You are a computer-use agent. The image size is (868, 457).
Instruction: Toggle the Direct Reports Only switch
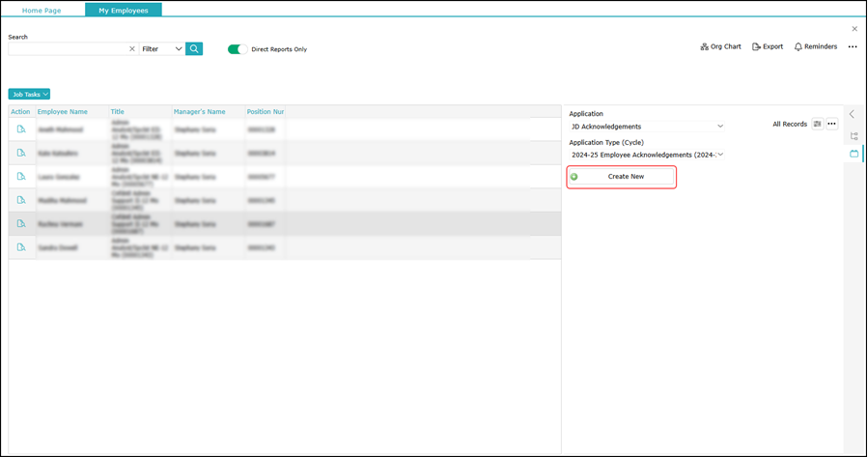click(x=238, y=49)
